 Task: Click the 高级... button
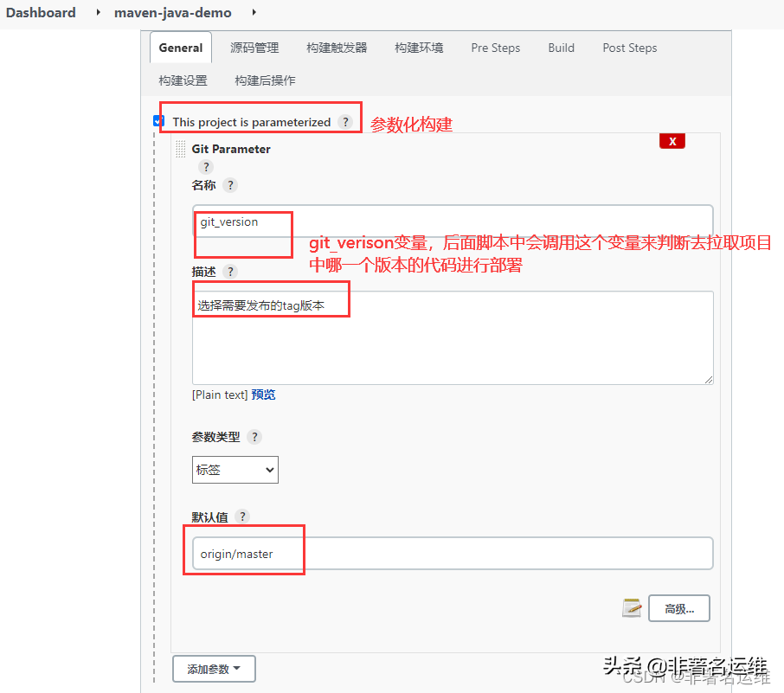coord(678,608)
